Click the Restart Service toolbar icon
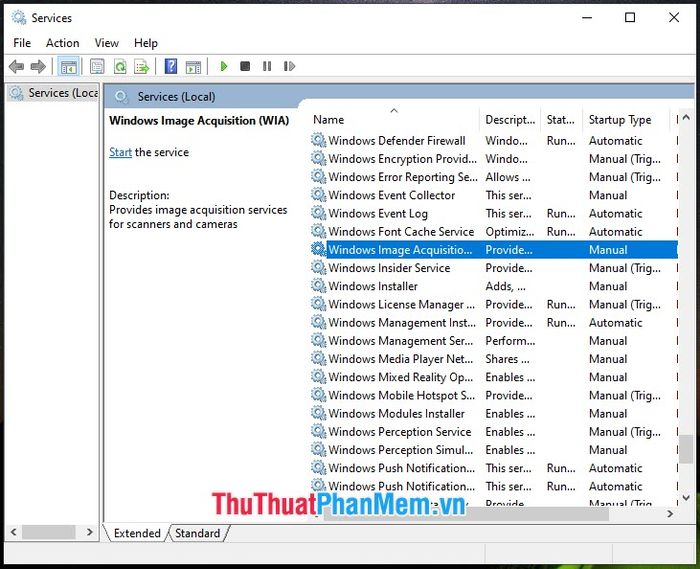The image size is (700, 569). 289,66
